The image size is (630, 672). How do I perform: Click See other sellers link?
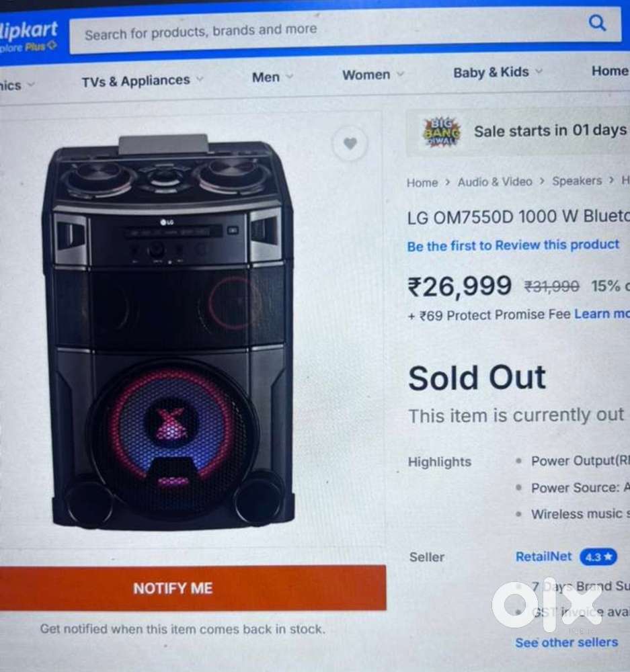(x=566, y=642)
